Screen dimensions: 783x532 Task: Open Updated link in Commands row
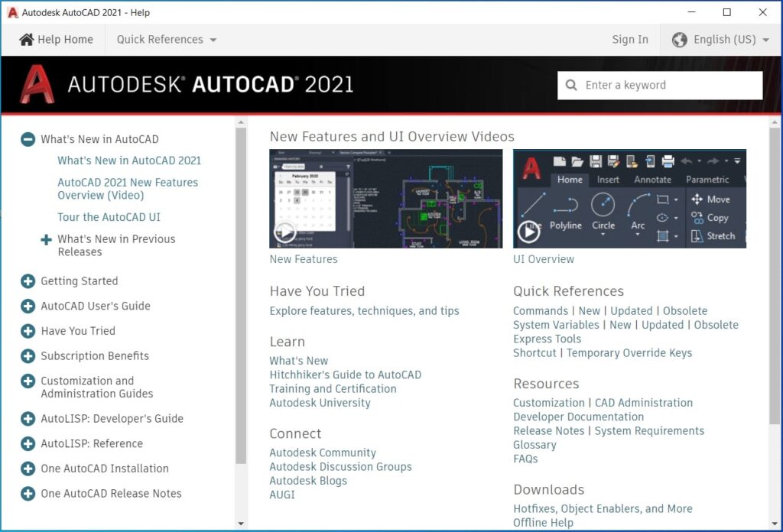[631, 311]
